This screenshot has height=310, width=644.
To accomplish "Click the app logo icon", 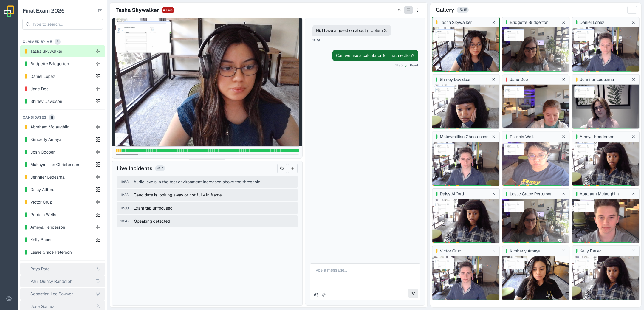I will (9, 11).
